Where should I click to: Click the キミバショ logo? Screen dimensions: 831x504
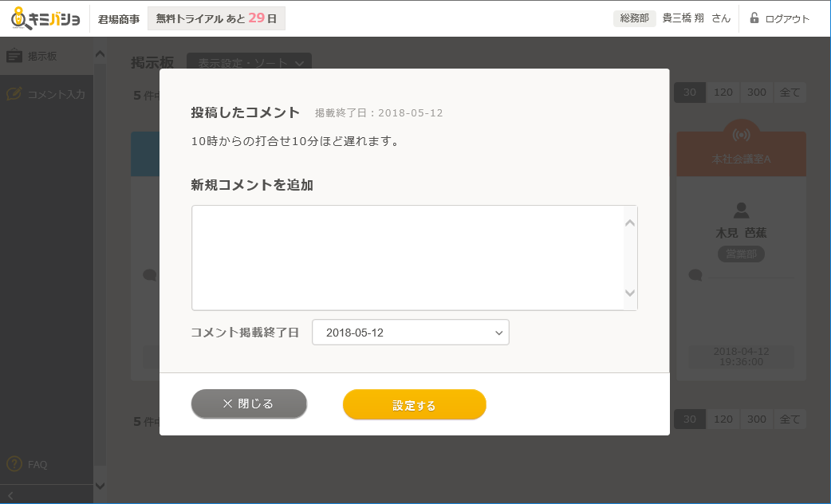[45, 18]
